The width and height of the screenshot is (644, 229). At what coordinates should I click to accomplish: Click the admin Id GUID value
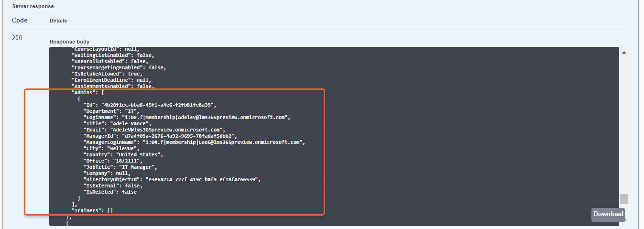pos(159,105)
